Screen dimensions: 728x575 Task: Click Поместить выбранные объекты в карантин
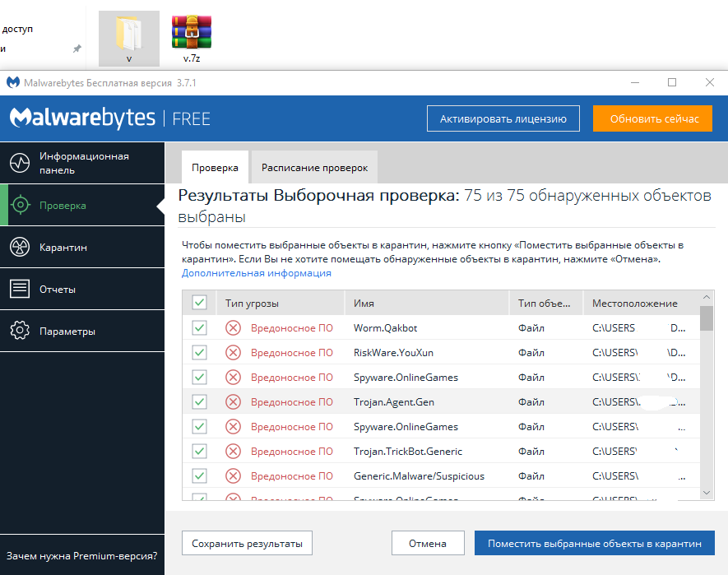pyautogui.click(x=594, y=543)
